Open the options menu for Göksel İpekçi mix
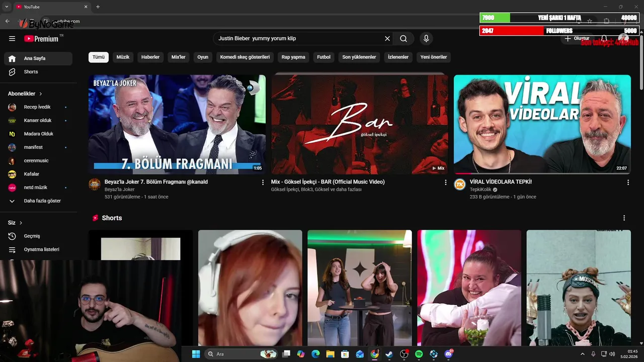This screenshot has height=362, width=644. (445, 183)
